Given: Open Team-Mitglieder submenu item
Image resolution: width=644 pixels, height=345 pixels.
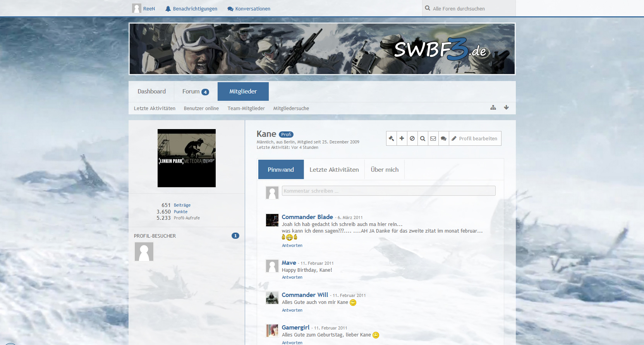Looking at the screenshot, I should [x=246, y=109].
